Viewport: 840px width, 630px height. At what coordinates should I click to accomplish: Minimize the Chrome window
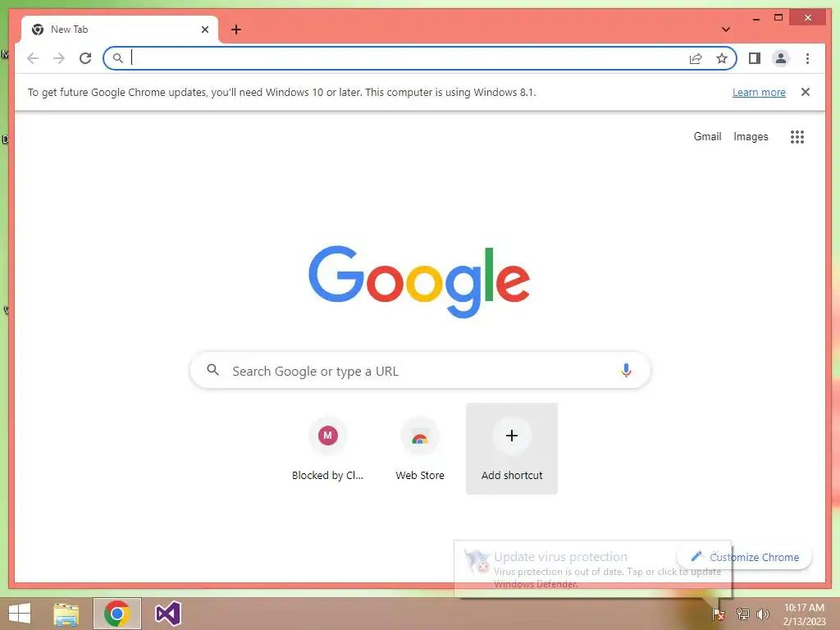coord(756,19)
